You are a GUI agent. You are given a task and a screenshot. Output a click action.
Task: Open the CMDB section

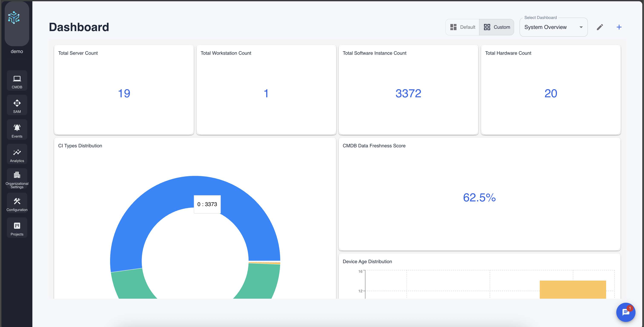point(17,80)
